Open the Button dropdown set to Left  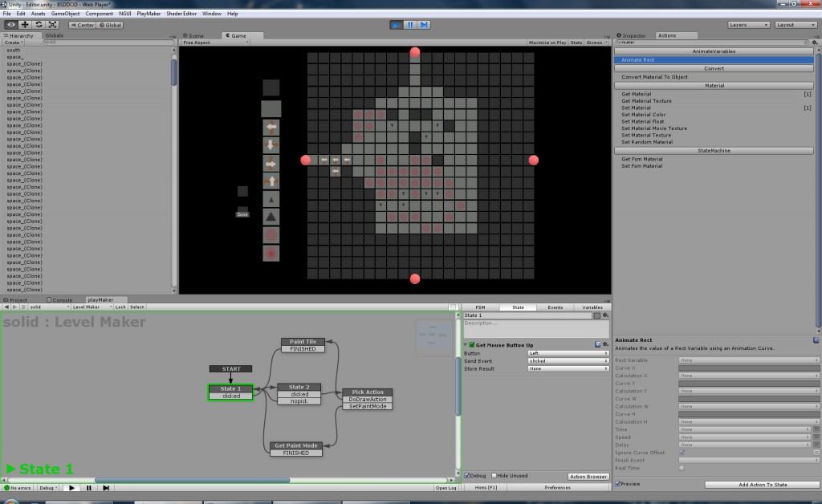pos(568,353)
